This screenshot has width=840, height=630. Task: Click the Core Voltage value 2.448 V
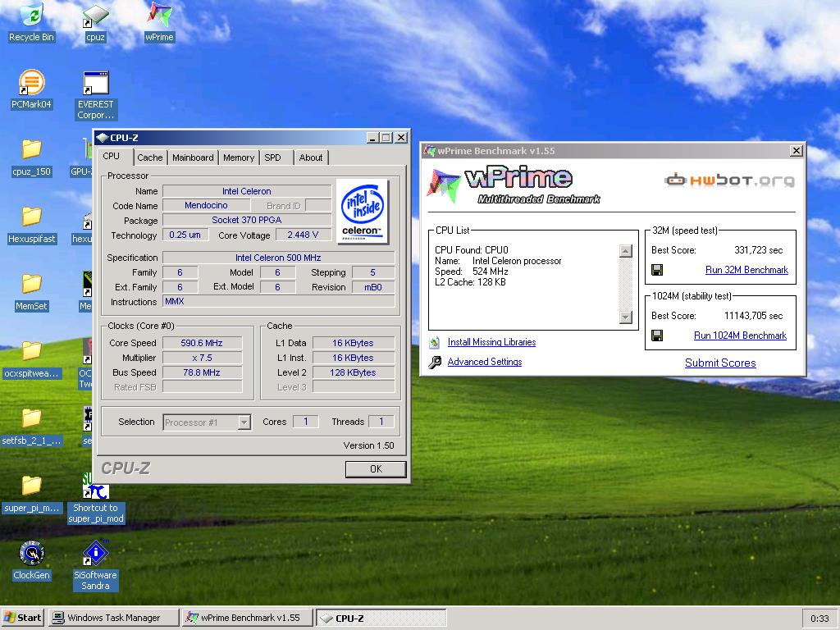[303, 235]
